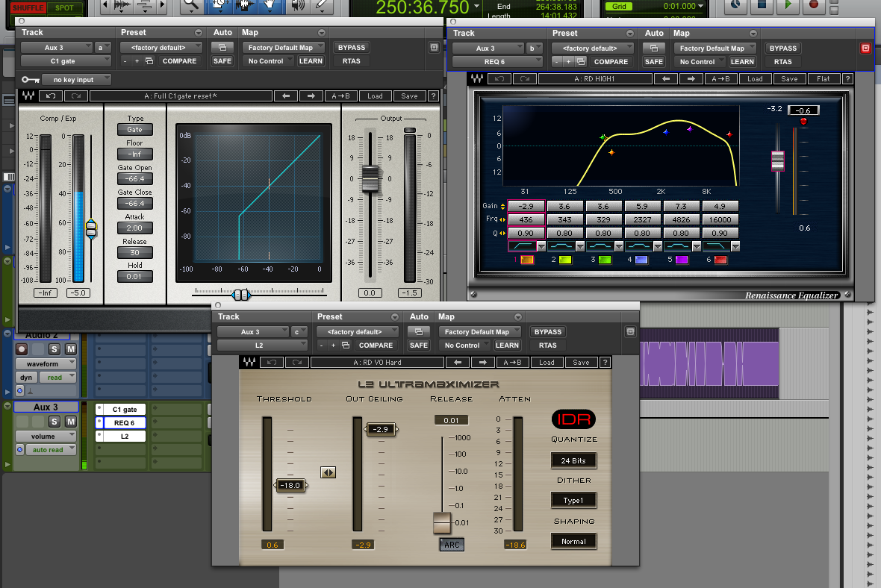Screen dimensions: 881x588
Task: Select the Zoomer magnifier tool in the top toolbar
Action: point(191,6)
